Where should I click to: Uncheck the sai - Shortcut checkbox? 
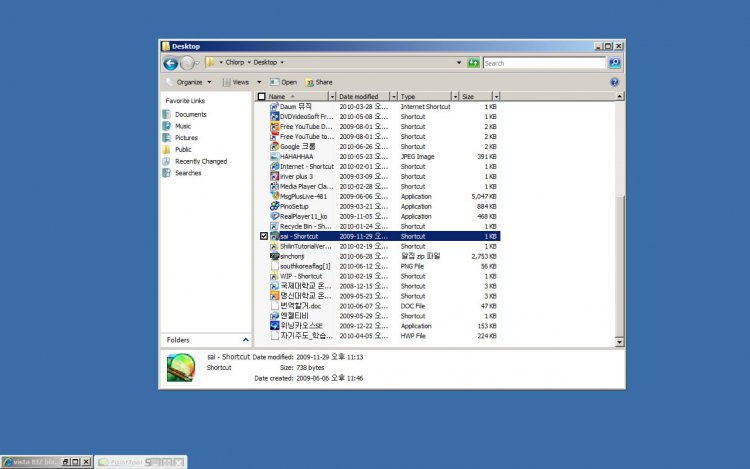[x=264, y=236]
